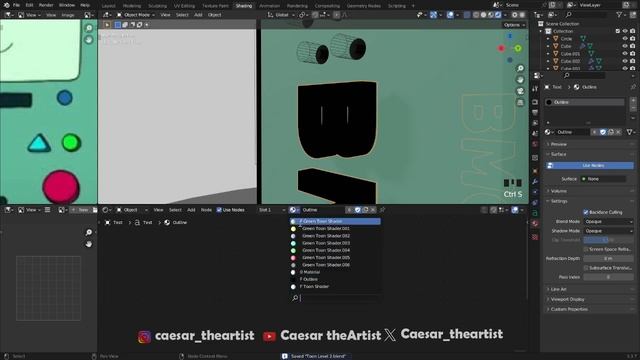Open the node editor Object shader type dropdown
This screenshot has width=640, height=360.
pos(131,210)
